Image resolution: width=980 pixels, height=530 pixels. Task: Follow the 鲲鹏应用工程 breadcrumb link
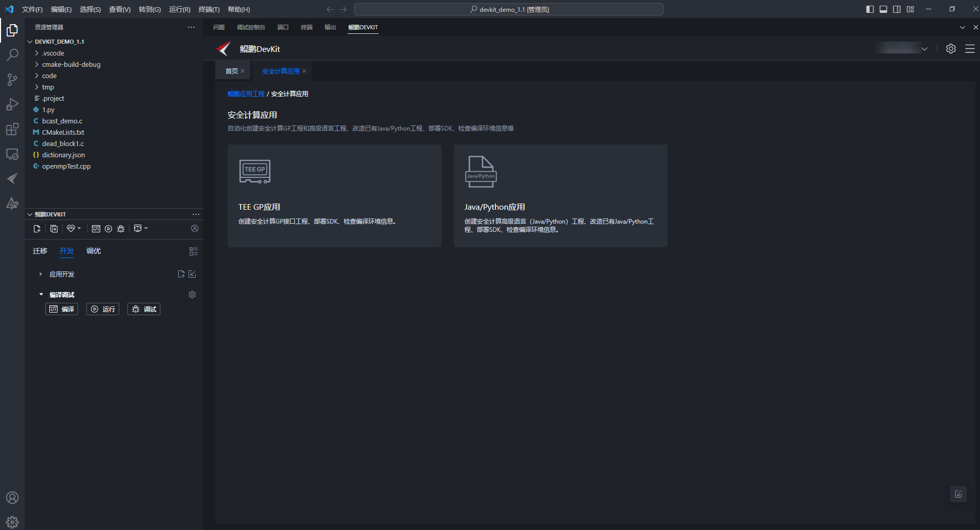[246, 94]
